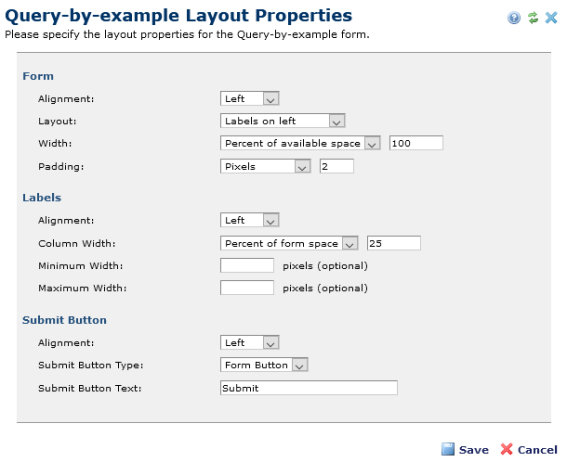Viewport: 567px width, 462px height.
Task: Click Column Width value field showing 25
Action: pyautogui.click(x=394, y=243)
